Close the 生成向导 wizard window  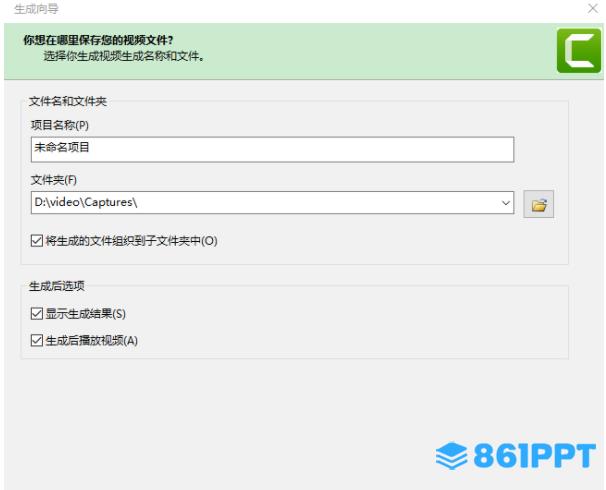click(x=593, y=8)
